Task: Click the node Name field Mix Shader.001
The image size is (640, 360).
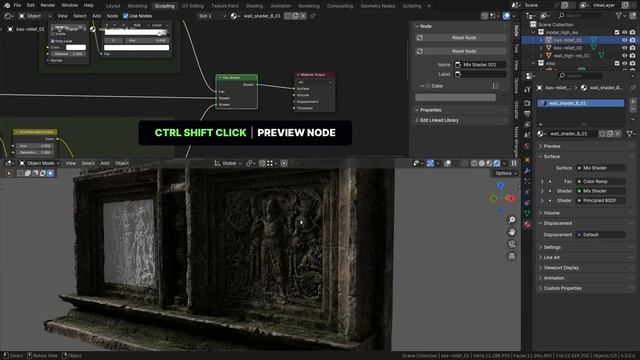Action: [x=480, y=64]
